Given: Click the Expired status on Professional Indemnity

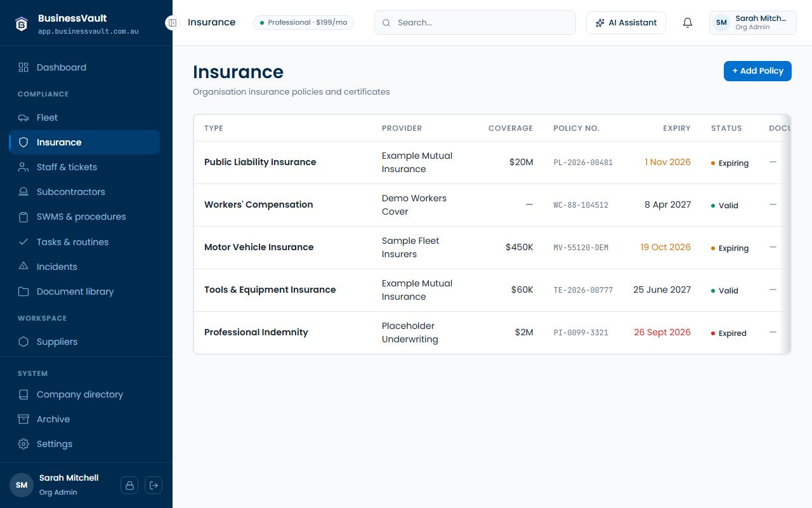Looking at the screenshot, I should point(728,333).
